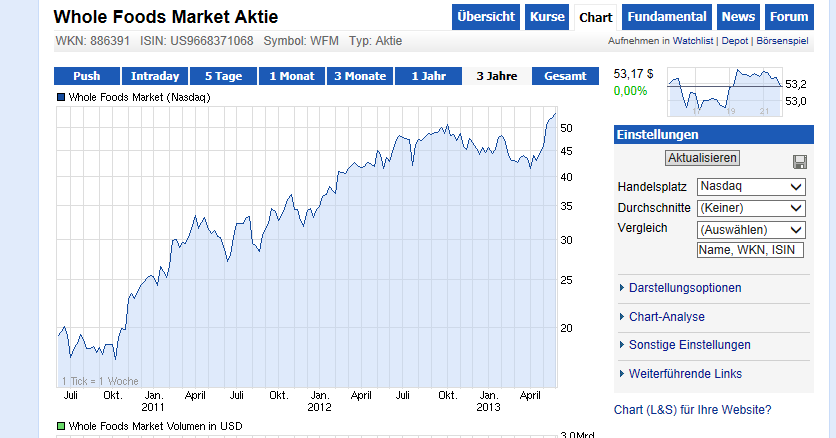The height and width of the screenshot is (438, 836).
Task: Switch chart range to 3 Monate
Action: [360, 76]
